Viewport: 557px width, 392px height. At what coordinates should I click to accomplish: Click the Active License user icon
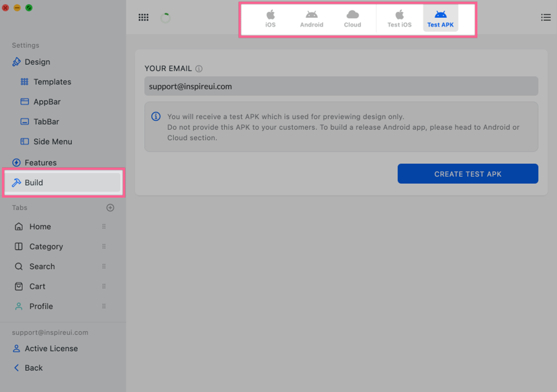point(16,349)
